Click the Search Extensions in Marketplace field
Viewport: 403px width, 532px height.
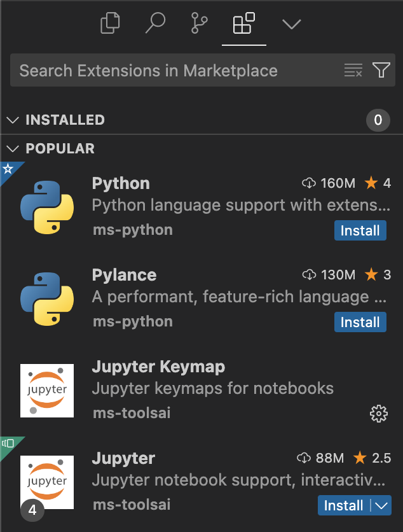[178, 70]
